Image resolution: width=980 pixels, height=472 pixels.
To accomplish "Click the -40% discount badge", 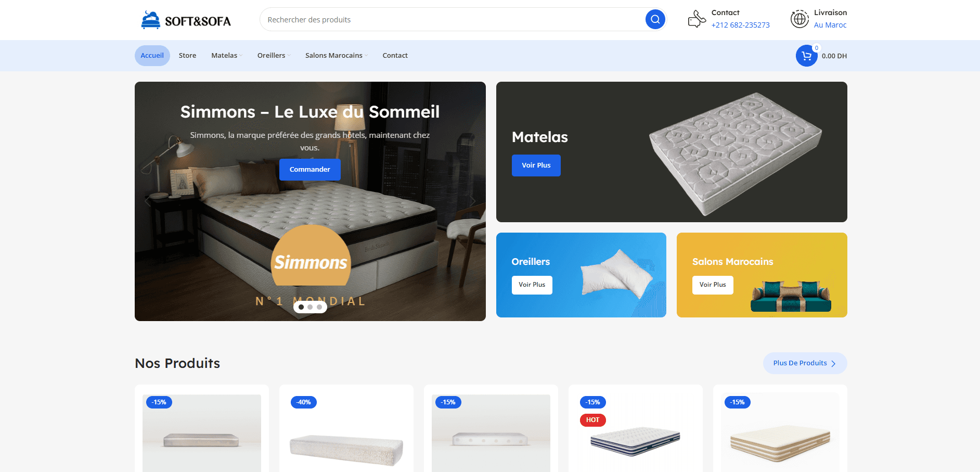I will (304, 402).
